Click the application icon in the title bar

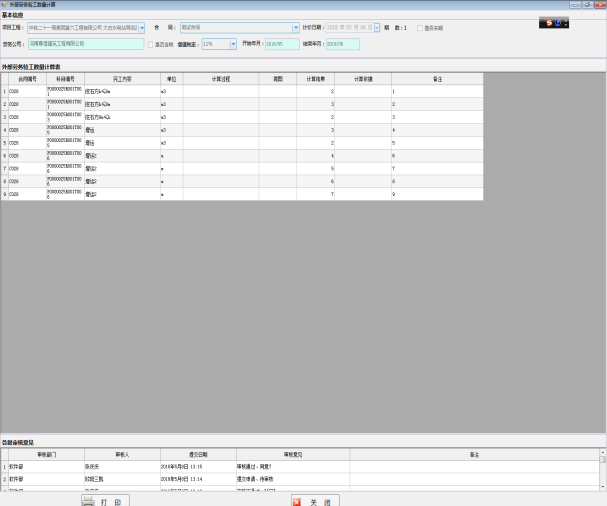tap(5, 4)
